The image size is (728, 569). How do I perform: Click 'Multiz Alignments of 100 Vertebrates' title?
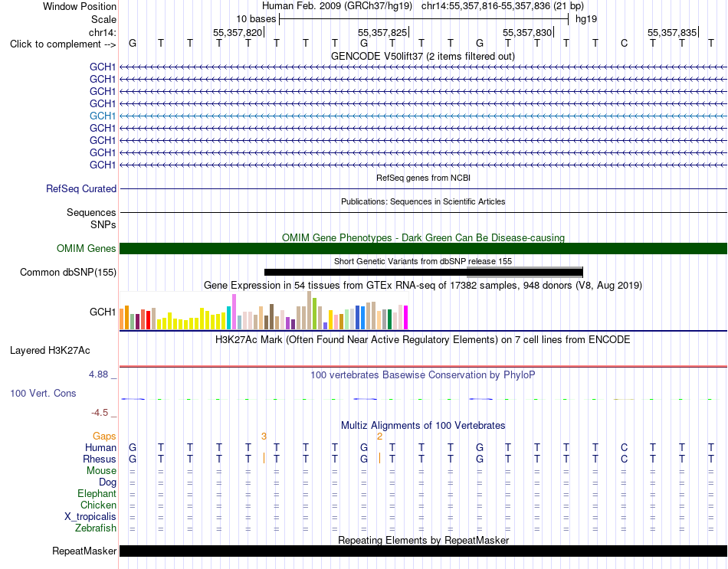click(x=423, y=425)
